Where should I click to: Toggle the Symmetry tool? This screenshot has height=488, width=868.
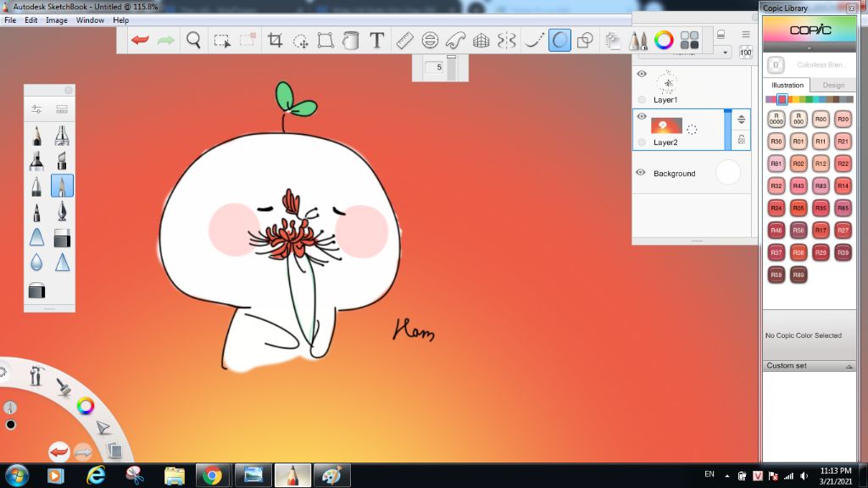tap(507, 41)
